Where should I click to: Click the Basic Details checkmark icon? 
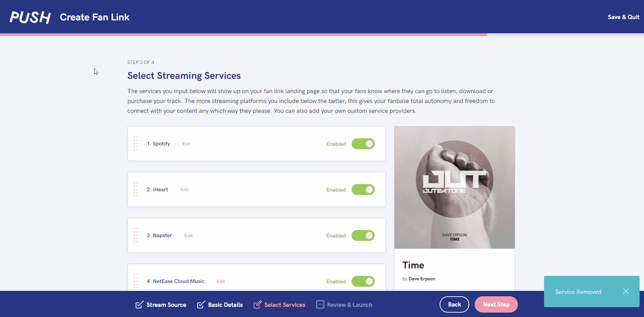coord(201,304)
